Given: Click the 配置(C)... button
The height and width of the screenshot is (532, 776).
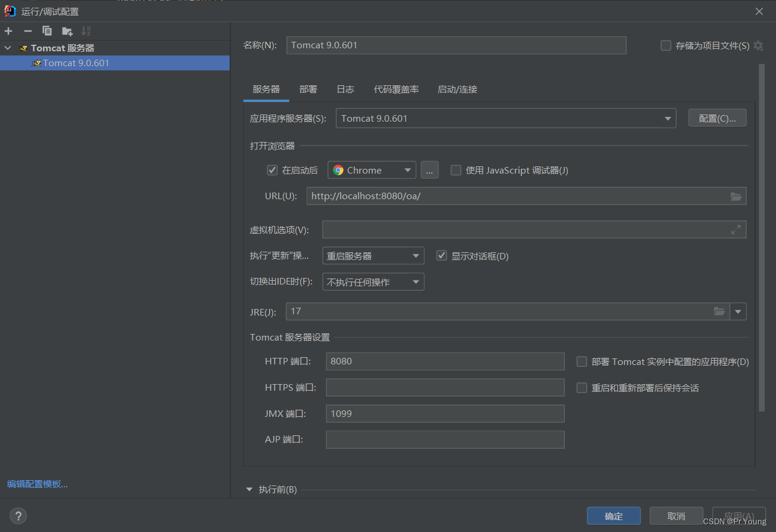Looking at the screenshot, I should pos(717,117).
